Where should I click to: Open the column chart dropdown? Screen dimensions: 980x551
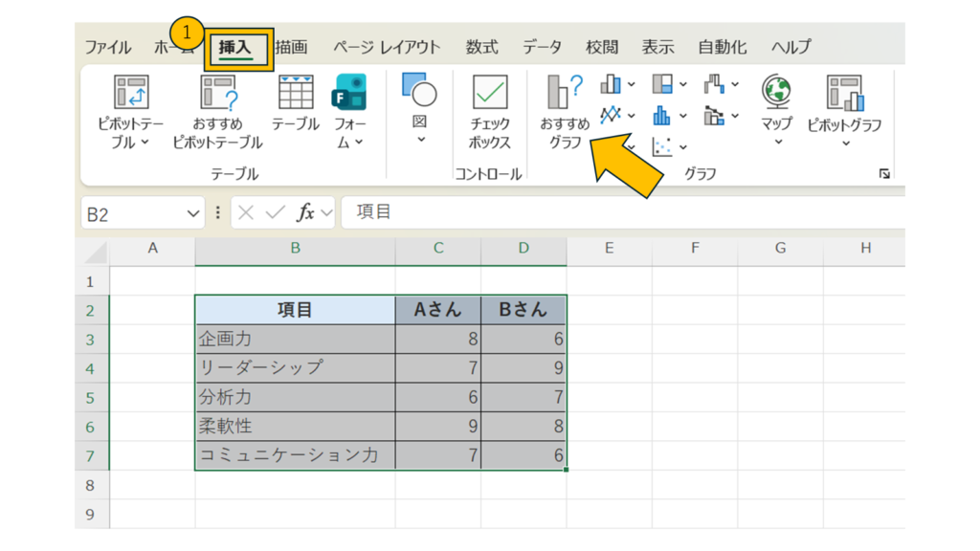point(617,85)
